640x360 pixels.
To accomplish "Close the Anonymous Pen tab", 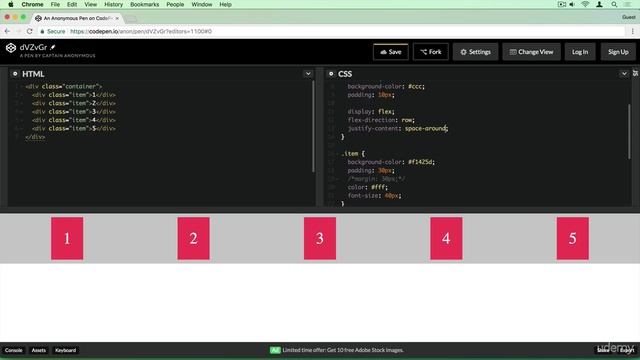I will coord(117,18).
